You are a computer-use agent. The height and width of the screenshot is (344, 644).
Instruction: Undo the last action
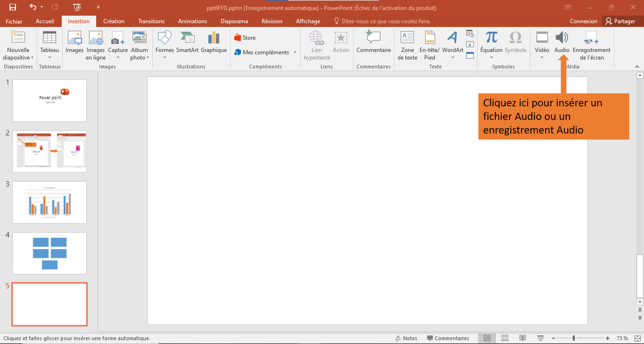tap(33, 7)
